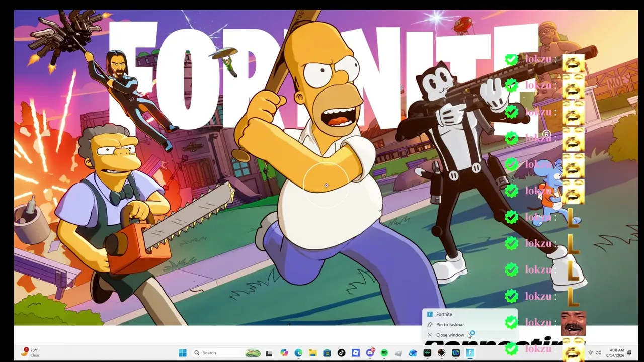Open the Wi-Fi network settings icon
The width and height of the screenshot is (644, 362).
point(590,353)
